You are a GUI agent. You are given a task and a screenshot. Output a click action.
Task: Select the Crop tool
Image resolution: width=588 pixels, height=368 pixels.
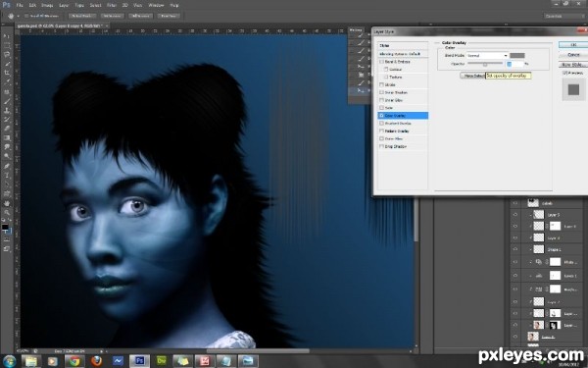click(x=7, y=73)
